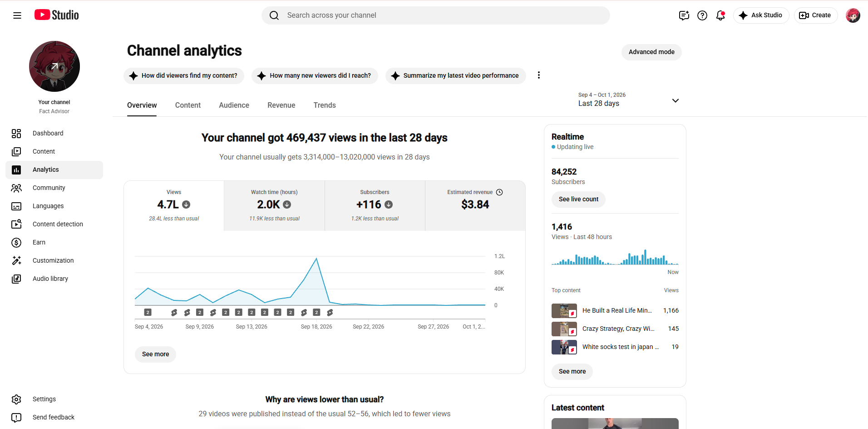
Task: Open Audio library in the sidebar
Action: [x=54, y=279]
